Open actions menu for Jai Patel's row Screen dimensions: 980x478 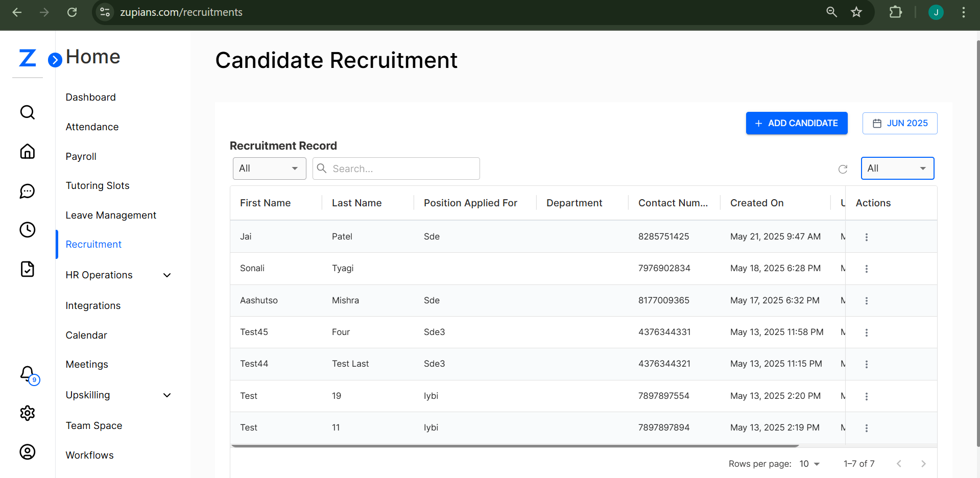866,236
